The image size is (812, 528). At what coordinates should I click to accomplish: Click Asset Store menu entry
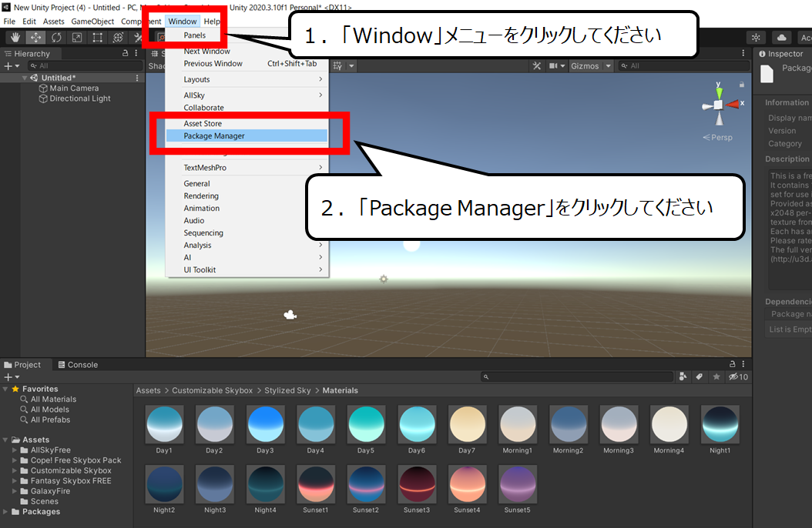tap(247, 123)
